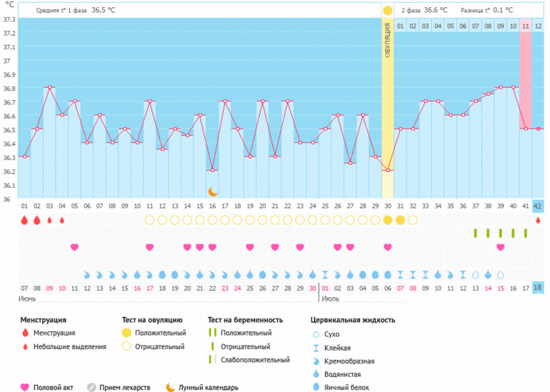Click the highlighted date 18 at bottom right
The width and height of the screenshot is (550, 392).
tap(538, 287)
